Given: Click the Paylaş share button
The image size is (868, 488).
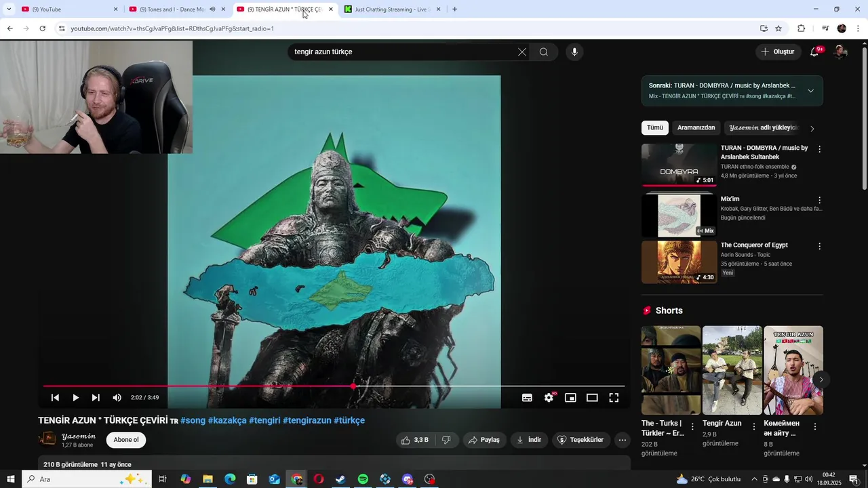Looking at the screenshot, I should [484, 440].
